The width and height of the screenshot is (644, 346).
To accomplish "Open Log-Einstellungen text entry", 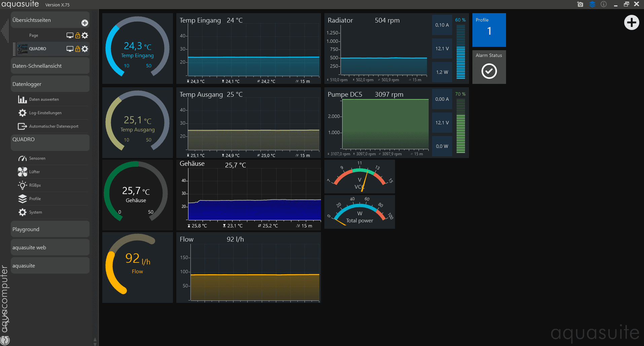I will pos(45,113).
